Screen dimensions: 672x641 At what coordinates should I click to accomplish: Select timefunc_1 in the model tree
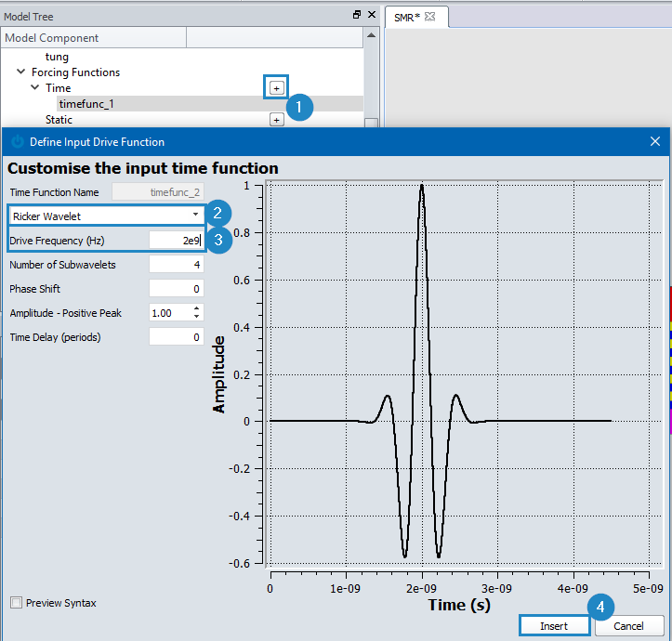[86, 104]
